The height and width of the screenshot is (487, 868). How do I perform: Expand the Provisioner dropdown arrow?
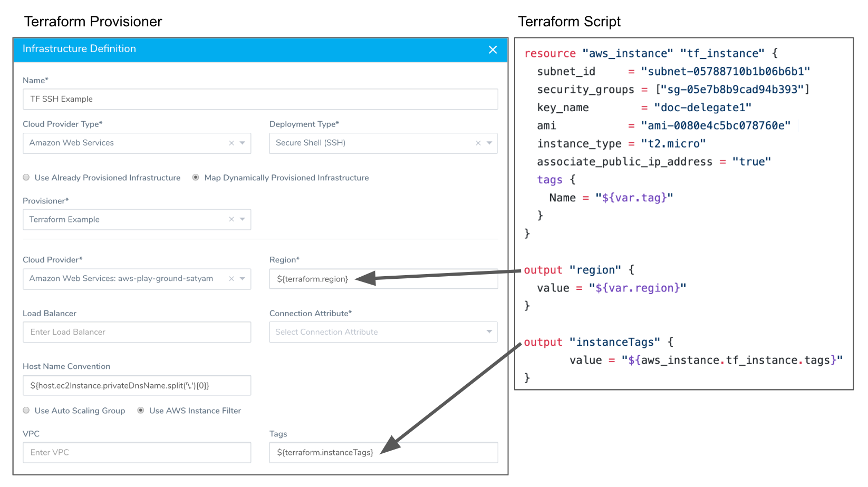point(243,219)
